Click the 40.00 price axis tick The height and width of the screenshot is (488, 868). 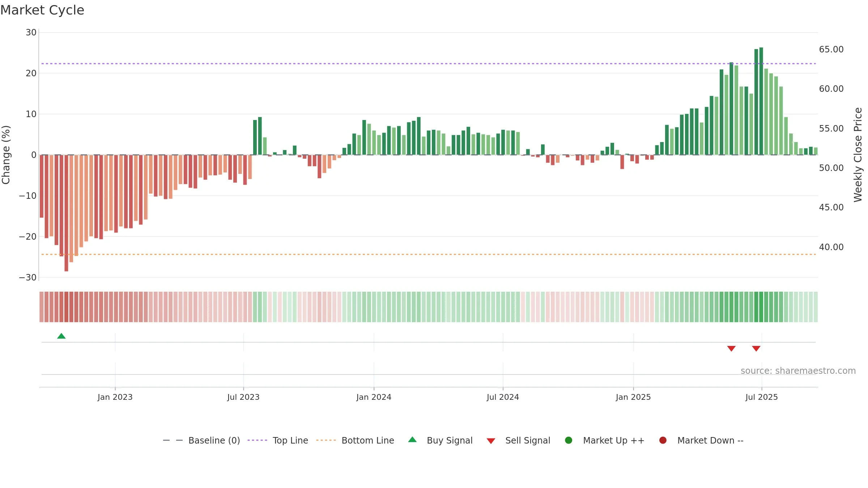[x=831, y=247]
